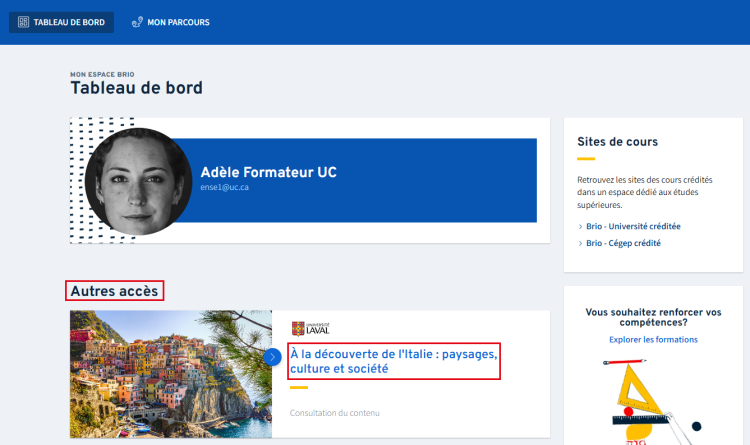Click the Consultation du contenu label
750x445 pixels.
point(335,413)
